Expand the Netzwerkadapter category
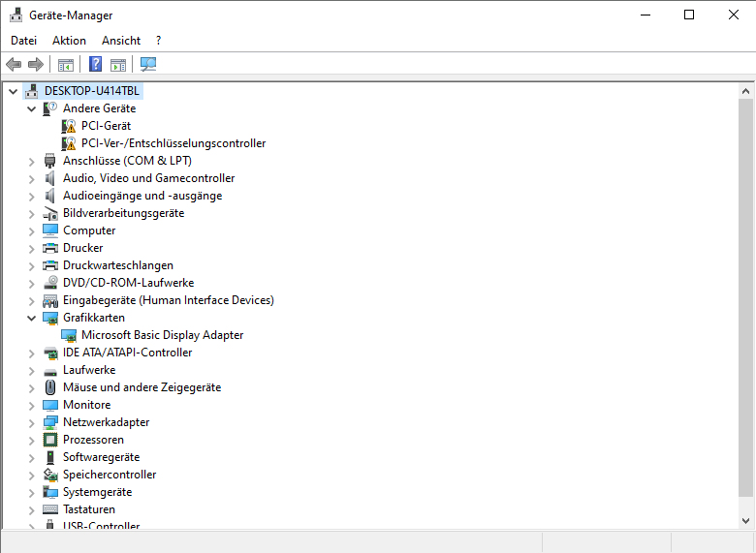756x553 pixels. [31, 423]
